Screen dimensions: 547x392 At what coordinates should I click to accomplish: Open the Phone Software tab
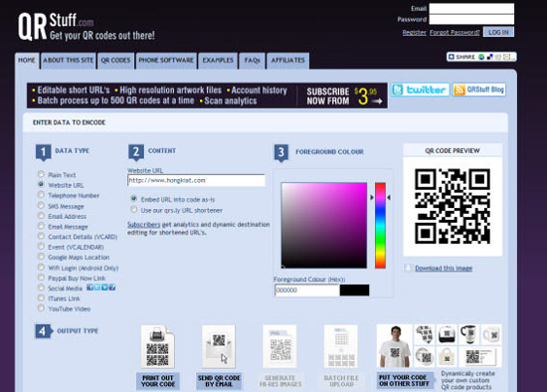pyautogui.click(x=166, y=61)
